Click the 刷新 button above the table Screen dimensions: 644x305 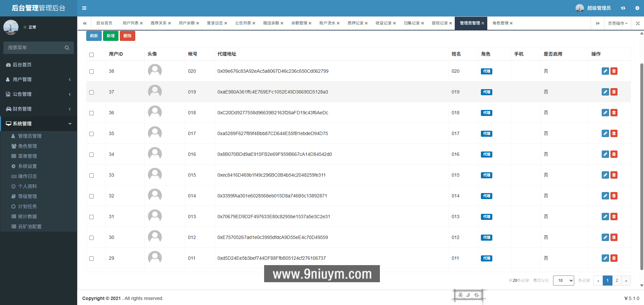pos(94,36)
